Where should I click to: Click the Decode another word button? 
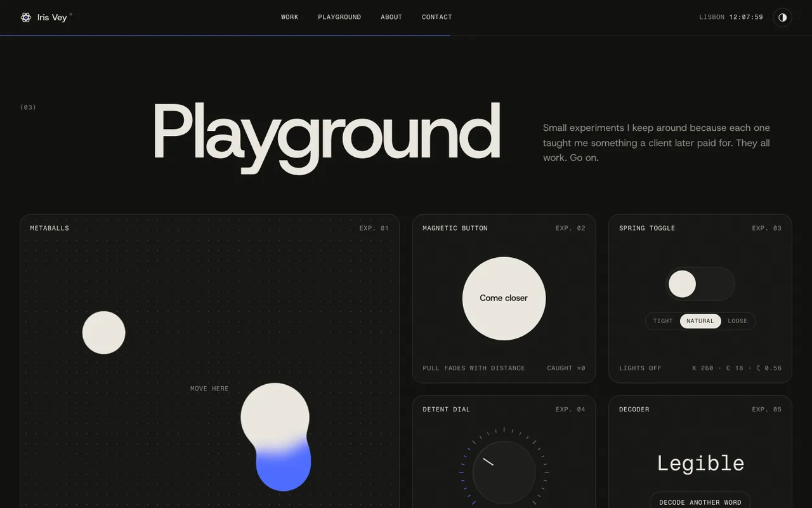click(700, 500)
